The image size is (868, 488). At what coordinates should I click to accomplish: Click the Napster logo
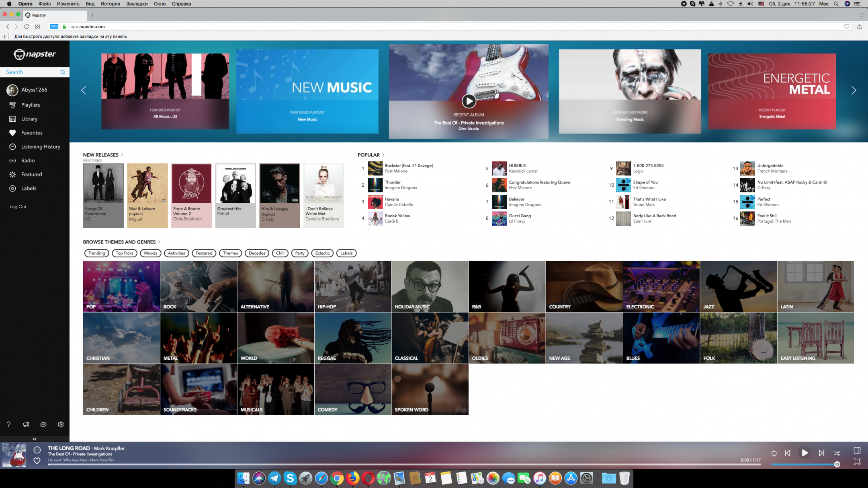click(35, 54)
